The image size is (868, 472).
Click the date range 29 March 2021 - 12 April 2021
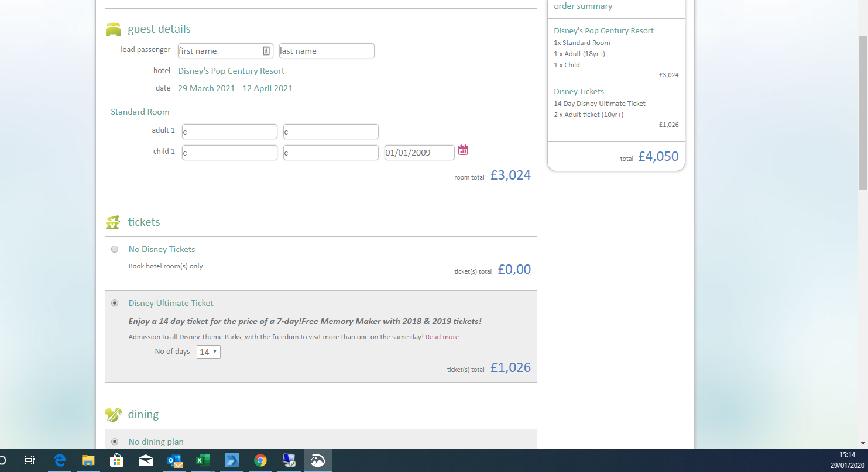(x=235, y=88)
